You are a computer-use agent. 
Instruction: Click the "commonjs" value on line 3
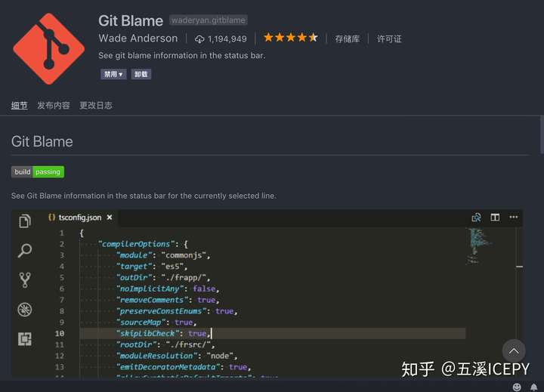pos(184,255)
